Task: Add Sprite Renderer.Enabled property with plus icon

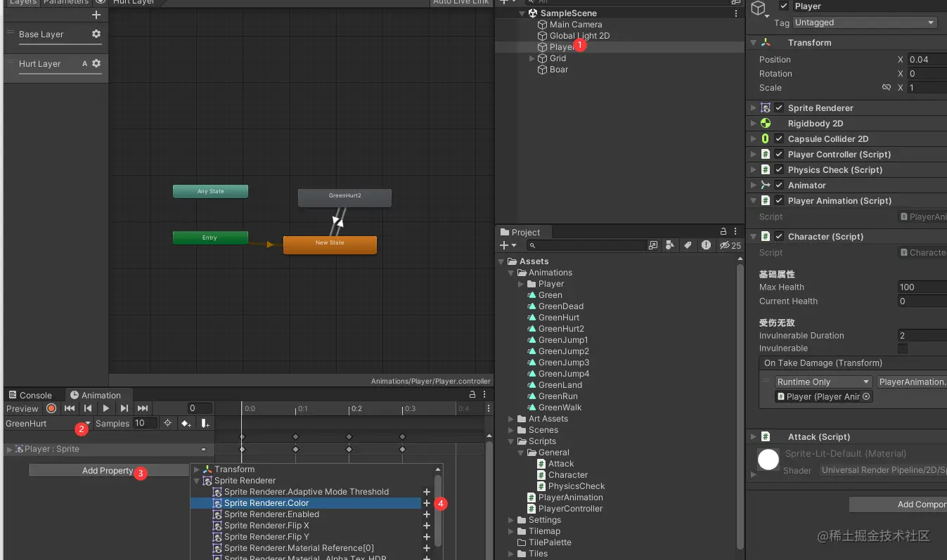Action: tap(427, 514)
